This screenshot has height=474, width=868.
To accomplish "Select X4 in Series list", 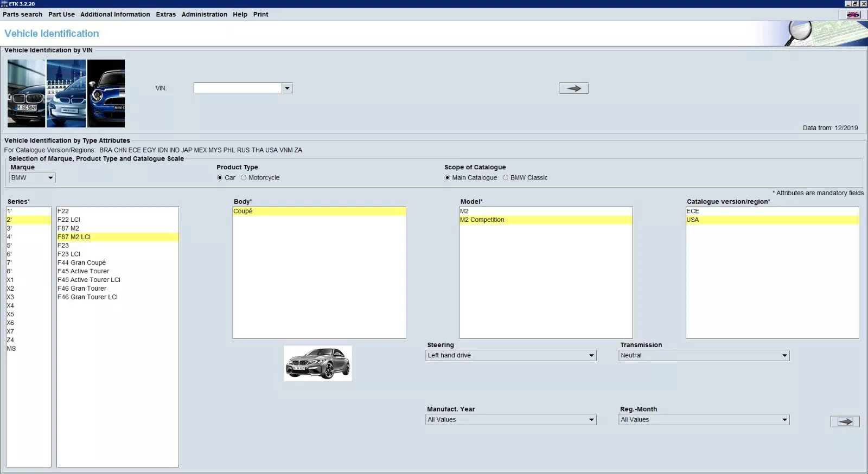I will (29, 306).
